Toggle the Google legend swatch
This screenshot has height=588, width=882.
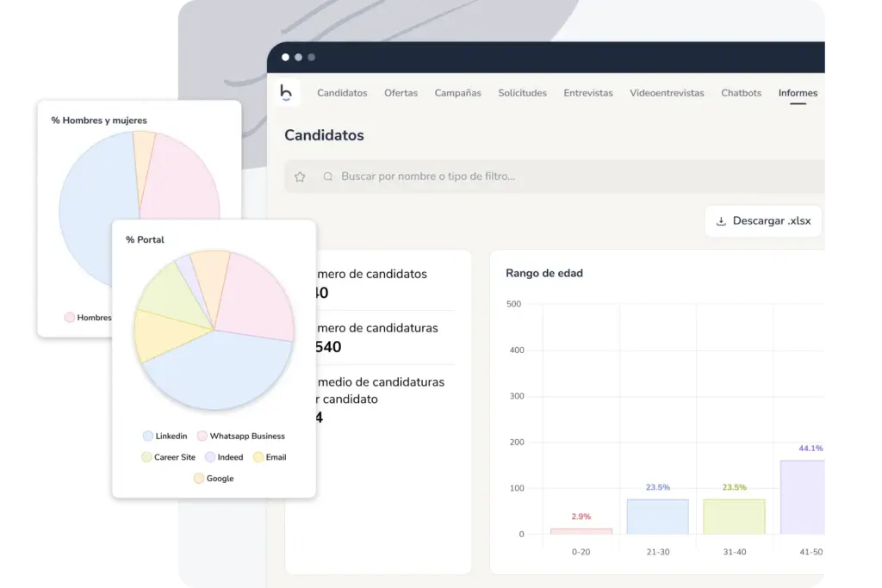199,479
